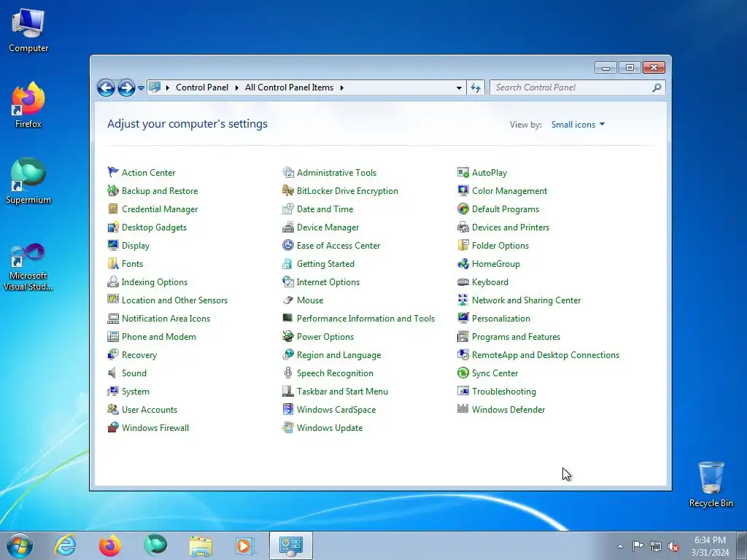Open the Programs and Features link
Viewport: 747px width, 560px height.
[x=516, y=337]
